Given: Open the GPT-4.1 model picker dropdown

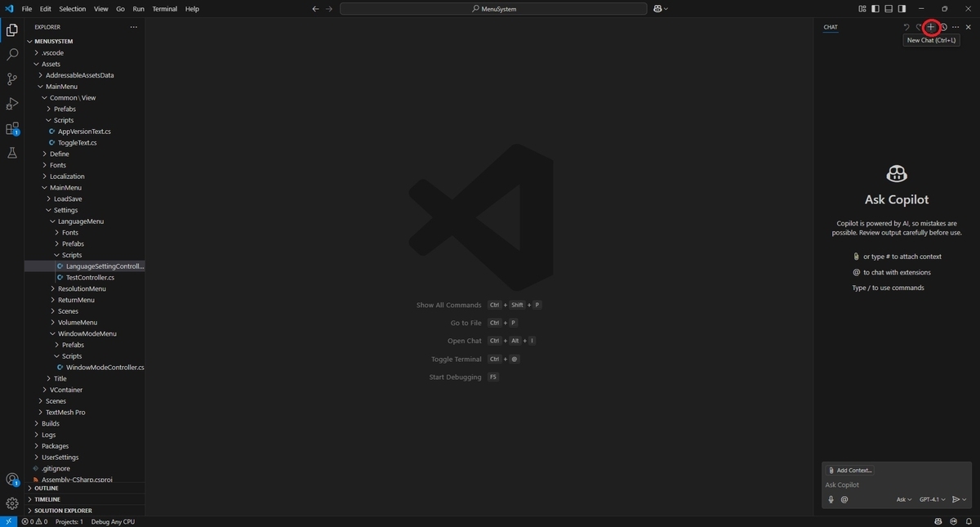Looking at the screenshot, I should point(932,499).
